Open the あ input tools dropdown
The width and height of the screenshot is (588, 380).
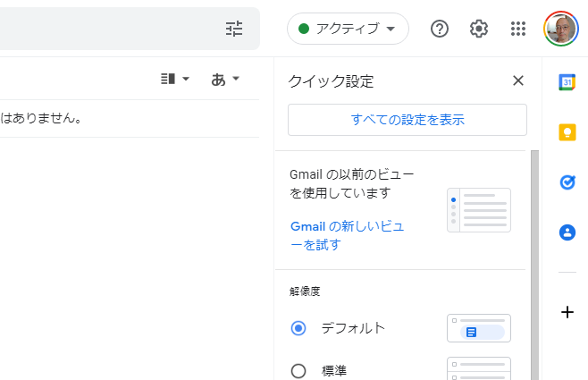click(225, 80)
